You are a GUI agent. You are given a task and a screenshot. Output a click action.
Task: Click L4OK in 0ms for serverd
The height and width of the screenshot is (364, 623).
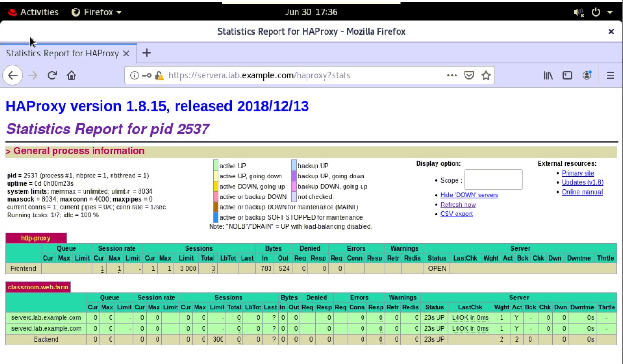pos(470,328)
